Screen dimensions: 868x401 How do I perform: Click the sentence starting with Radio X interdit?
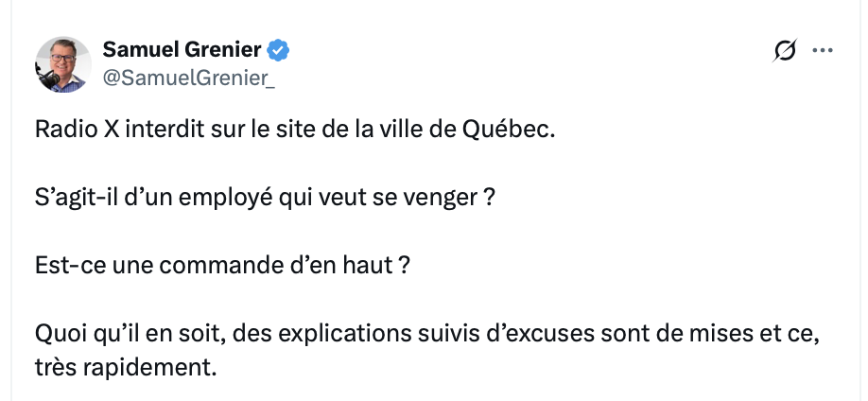[294, 131]
